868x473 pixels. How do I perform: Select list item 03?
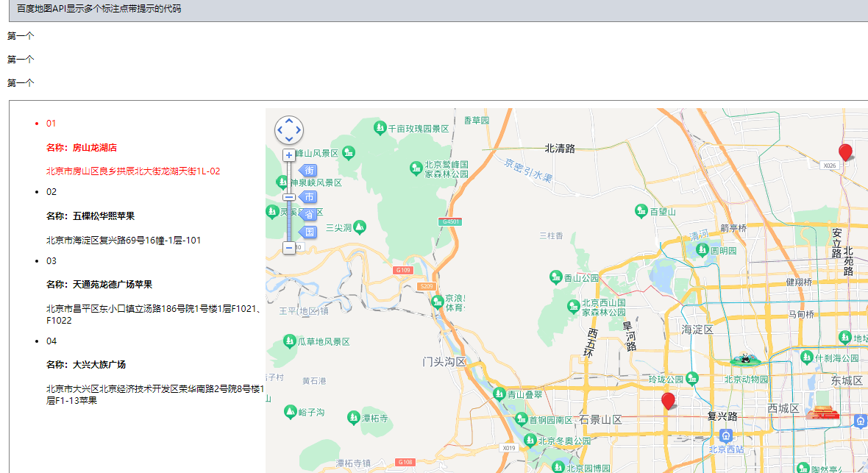click(x=51, y=261)
